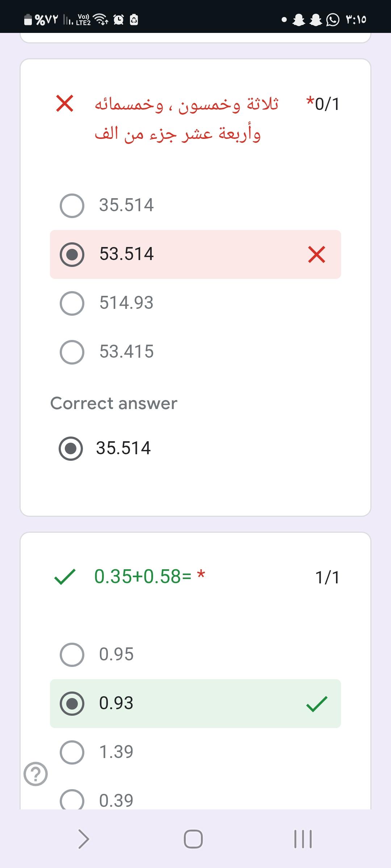391x868 pixels.
Task: Choose the 0.39 radio option
Action: (72, 800)
